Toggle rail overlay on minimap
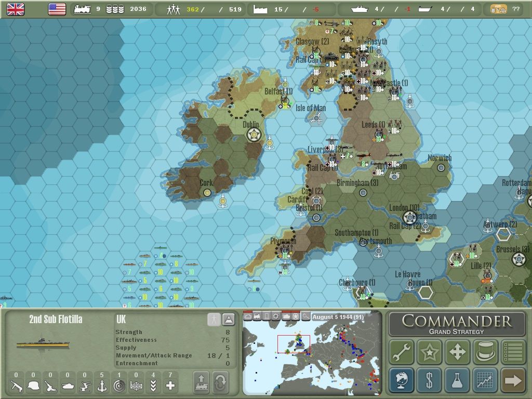 coord(258,316)
